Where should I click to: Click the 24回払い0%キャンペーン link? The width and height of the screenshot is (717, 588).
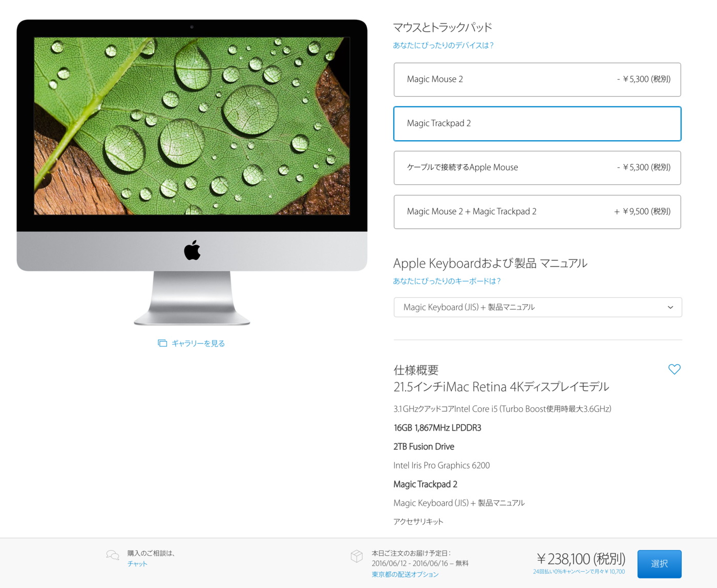pos(579,572)
